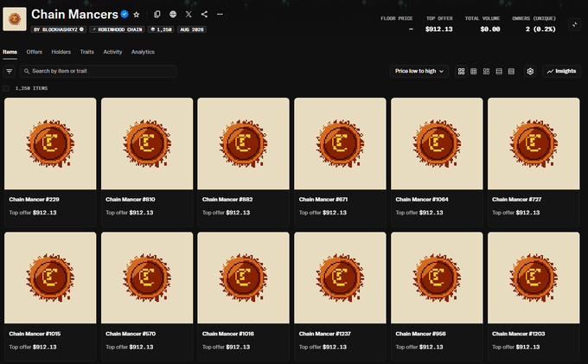This screenshot has width=588, height=364.
Task: Click Top offer $912.13 under Chain Mancer #1203
Action: coord(516,347)
